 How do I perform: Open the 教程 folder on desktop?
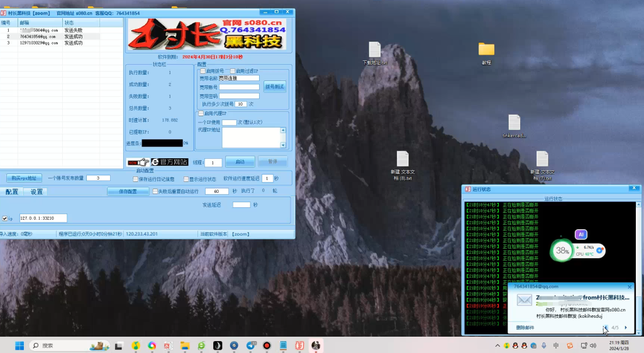click(486, 50)
